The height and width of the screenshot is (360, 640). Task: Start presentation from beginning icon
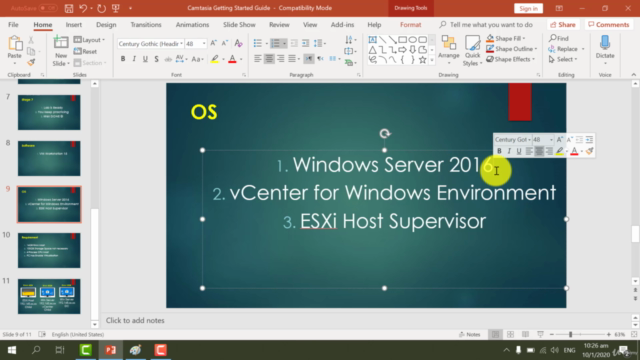pyautogui.click(x=116, y=8)
